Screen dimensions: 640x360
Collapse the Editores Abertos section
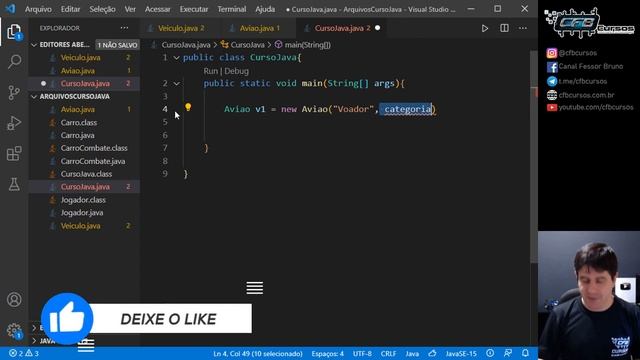(x=34, y=45)
